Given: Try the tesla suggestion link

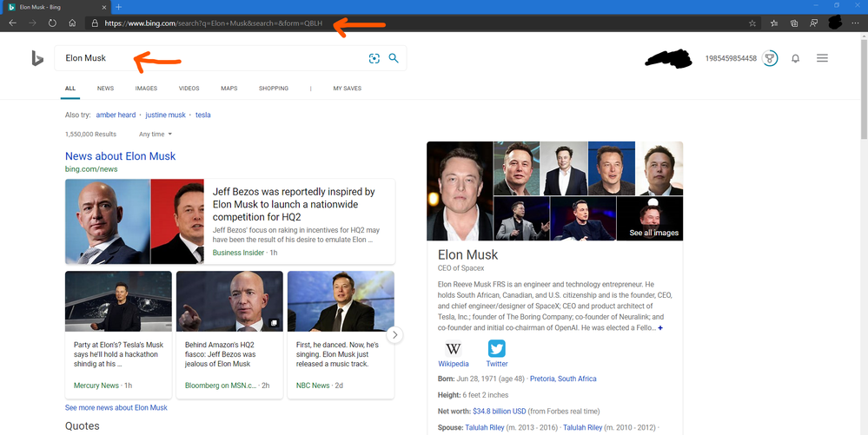Looking at the screenshot, I should [x=202, y=115].
